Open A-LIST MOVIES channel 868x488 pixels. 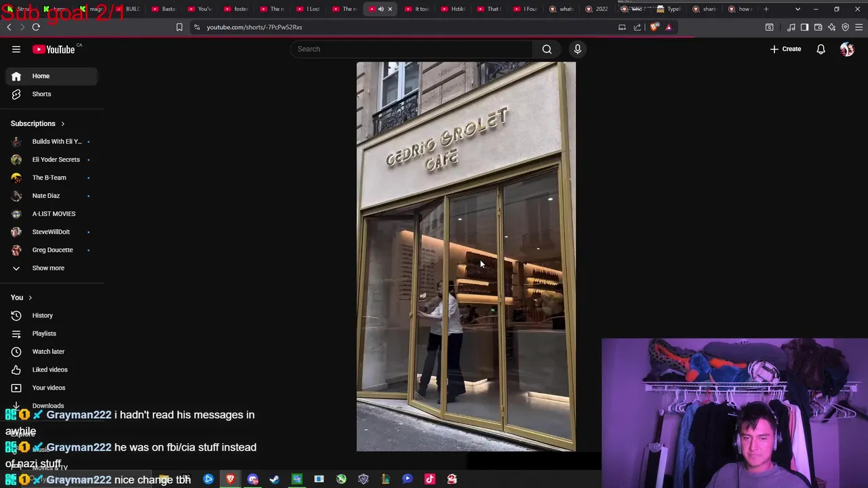[52, 213]
